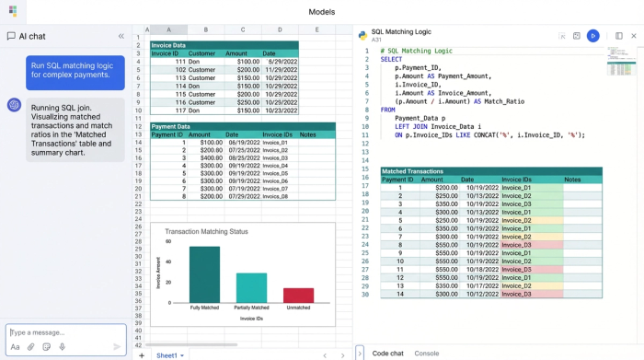644x360 pixels.
Task: Click the Partially Matched teal bar
Action: [x=251, y=287]
